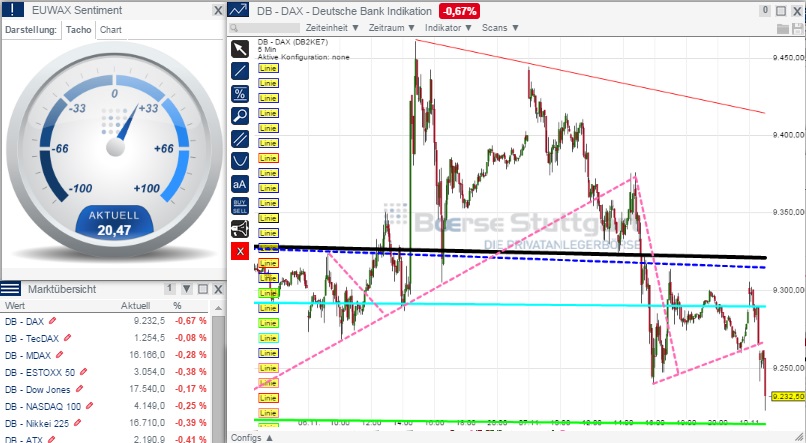Viewport: 806px width, 443px height.
Task: Sort list by Wert column header
Action: click(x=15, y=306)
